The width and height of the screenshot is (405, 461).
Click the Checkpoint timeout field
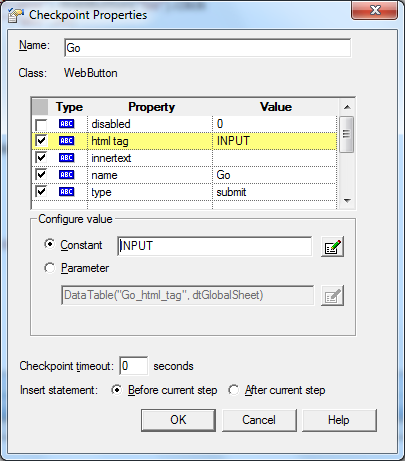pos(133,366)
